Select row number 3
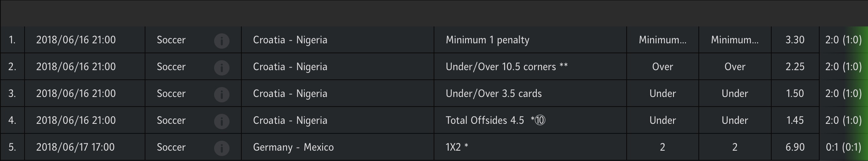 (x=12, y=94)
